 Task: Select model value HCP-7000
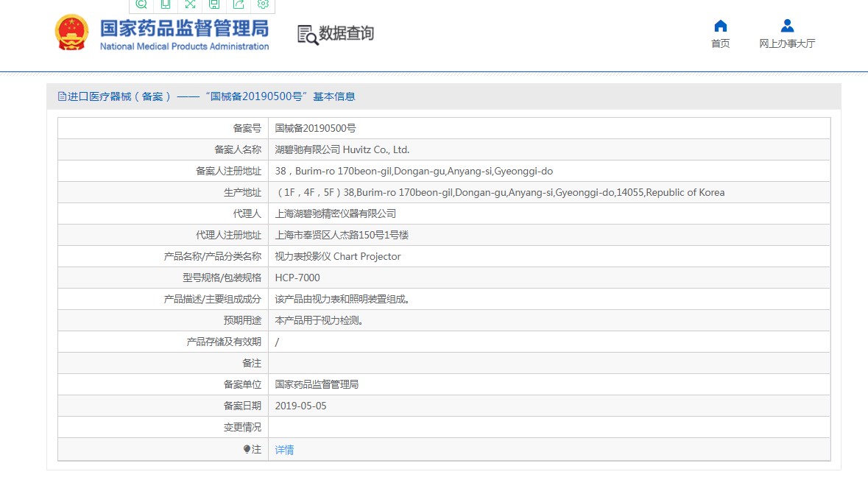(297, 278)
